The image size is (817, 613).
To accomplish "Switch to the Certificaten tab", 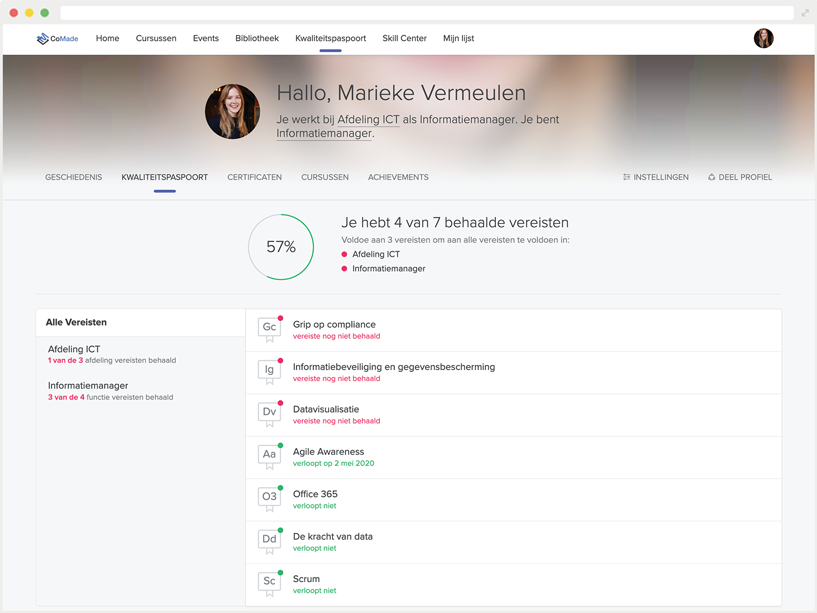I will coord(254,177).
